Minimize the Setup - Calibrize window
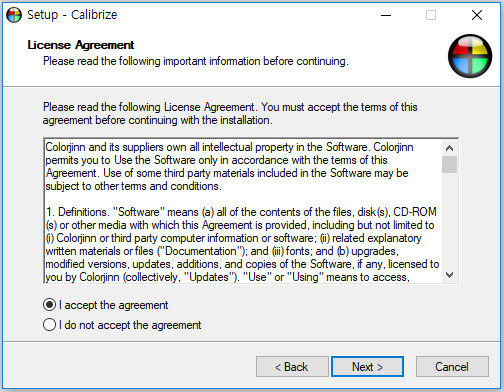 [x=386, y=15]
